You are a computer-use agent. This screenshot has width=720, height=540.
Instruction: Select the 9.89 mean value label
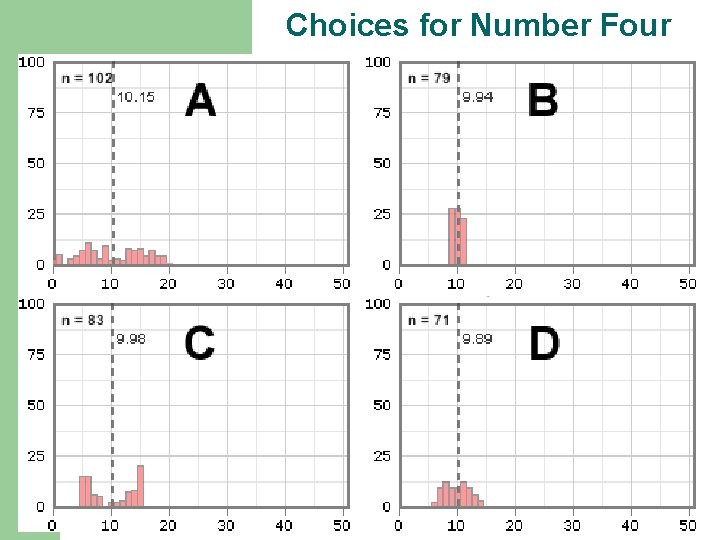pos(477,340)
